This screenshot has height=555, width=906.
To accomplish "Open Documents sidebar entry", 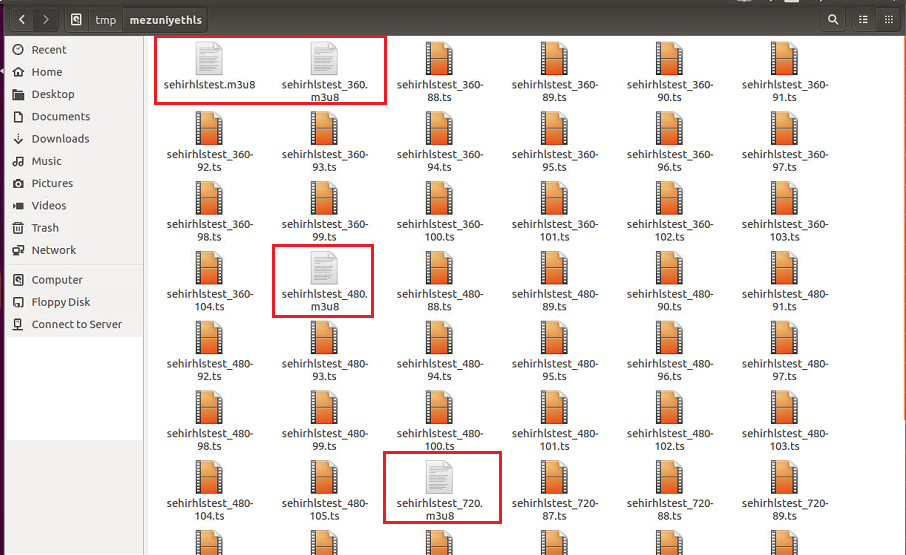I will click(x=74, y=116).
